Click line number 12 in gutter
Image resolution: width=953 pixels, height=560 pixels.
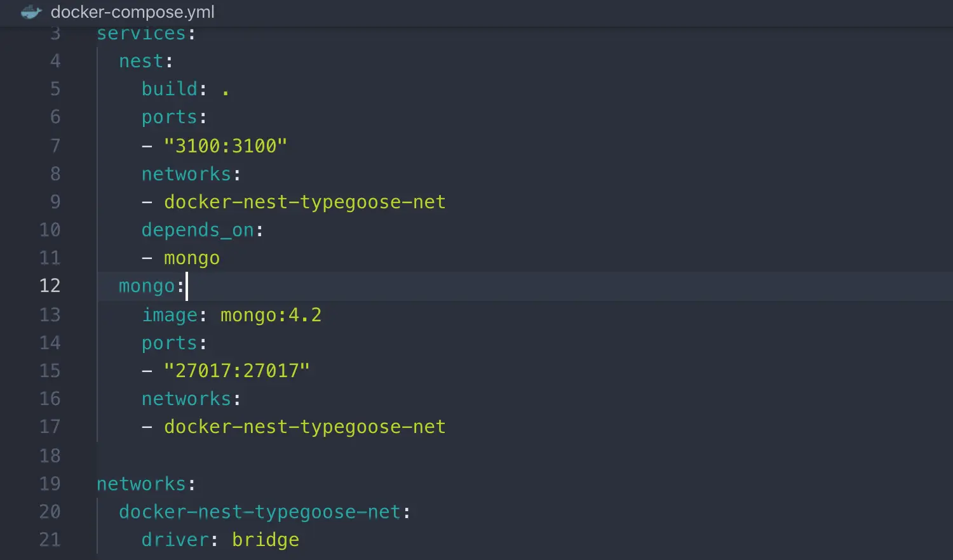[x=50, y=286]
